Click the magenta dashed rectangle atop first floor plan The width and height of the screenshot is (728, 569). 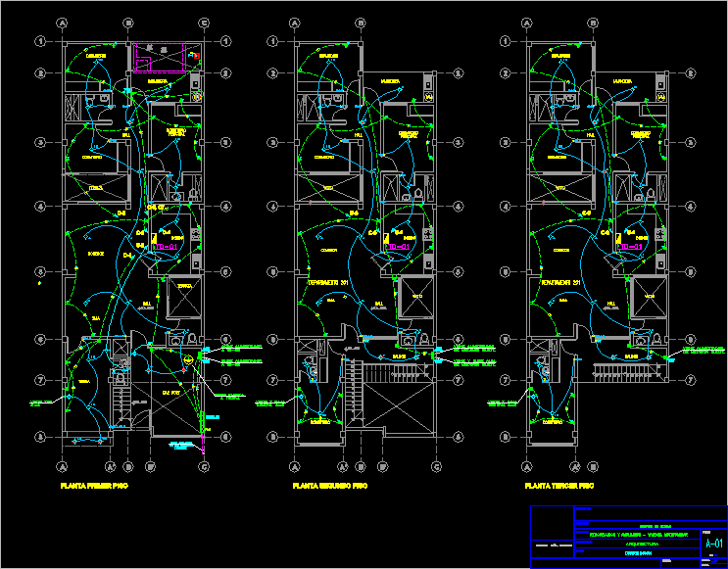[160, 57]
